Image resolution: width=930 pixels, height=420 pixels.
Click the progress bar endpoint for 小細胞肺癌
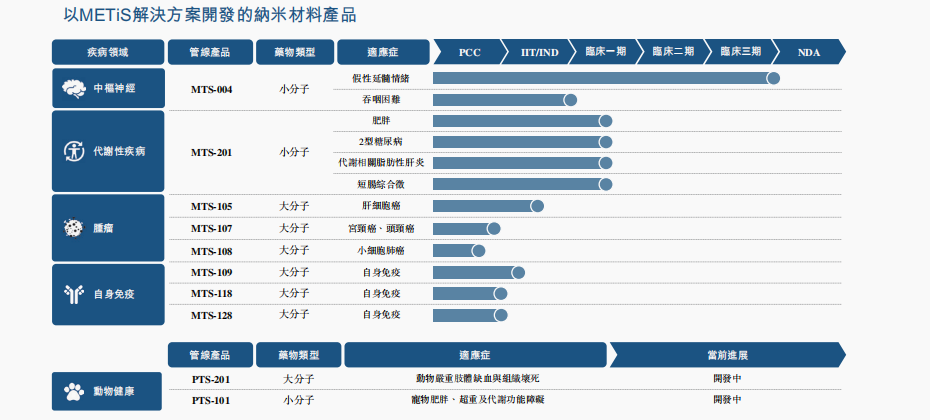tap(478, 250)
